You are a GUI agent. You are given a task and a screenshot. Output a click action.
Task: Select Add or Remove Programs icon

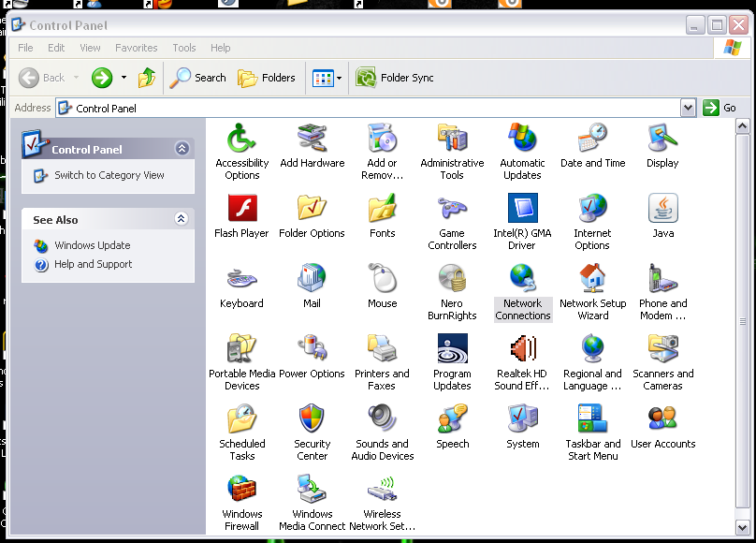tap(383, 138)
